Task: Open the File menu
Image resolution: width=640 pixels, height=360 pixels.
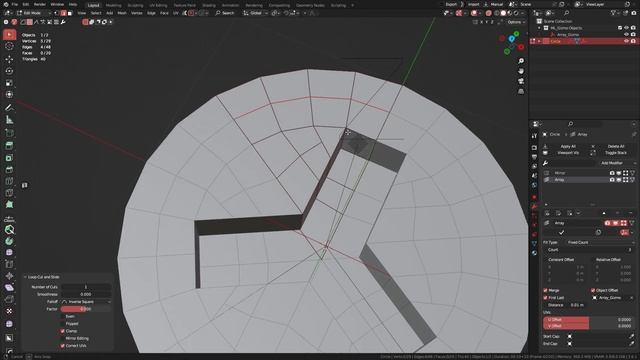Action: point(15,4)
